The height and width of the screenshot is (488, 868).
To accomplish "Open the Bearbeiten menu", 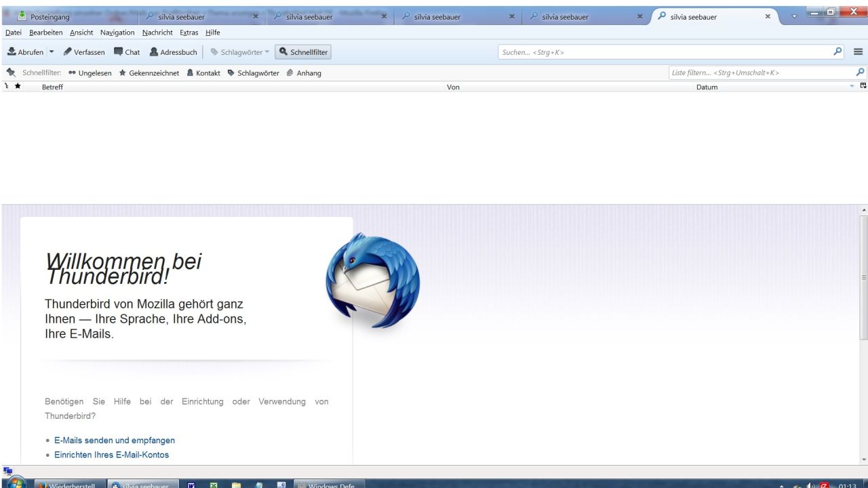I will click(x=46, y=33).
